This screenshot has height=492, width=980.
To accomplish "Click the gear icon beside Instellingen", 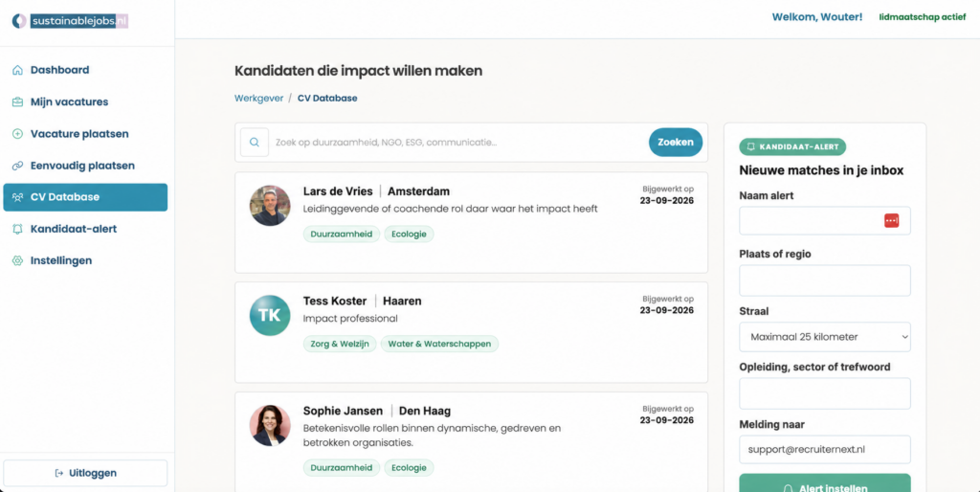I will tap(17, 260).
